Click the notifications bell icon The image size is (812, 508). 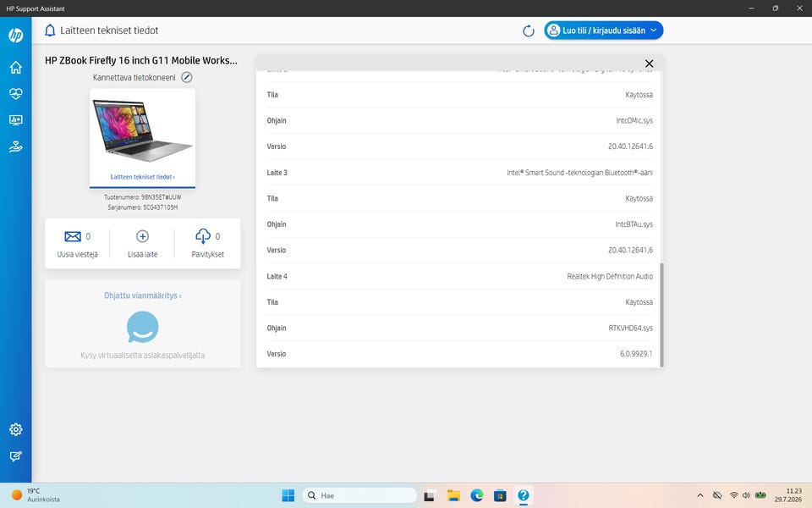[x=50, y=30]
